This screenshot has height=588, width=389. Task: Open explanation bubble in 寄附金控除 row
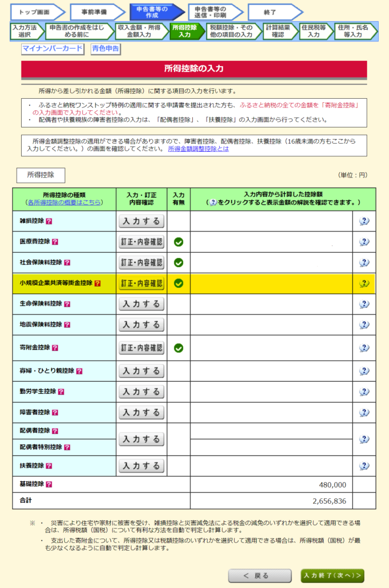364,347
